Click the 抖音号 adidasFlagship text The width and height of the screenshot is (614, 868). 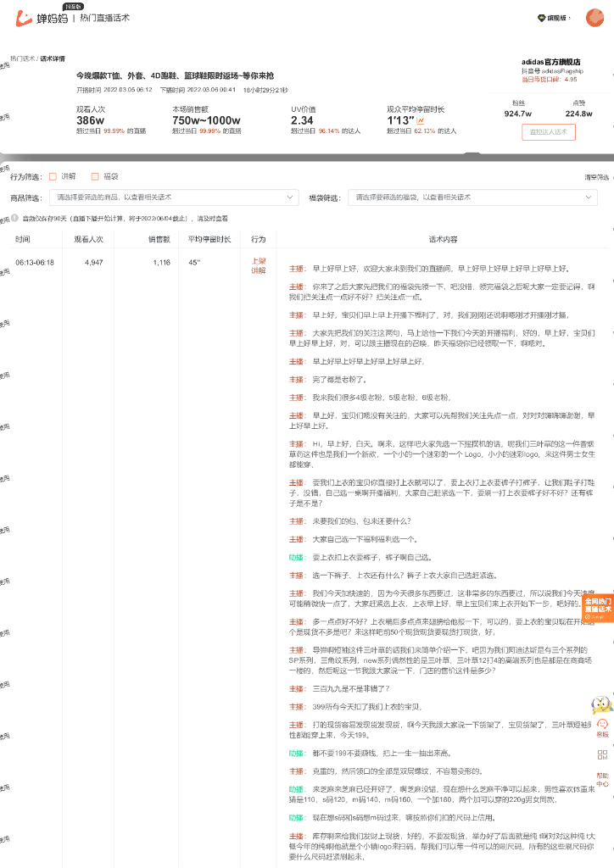point(552,71)
